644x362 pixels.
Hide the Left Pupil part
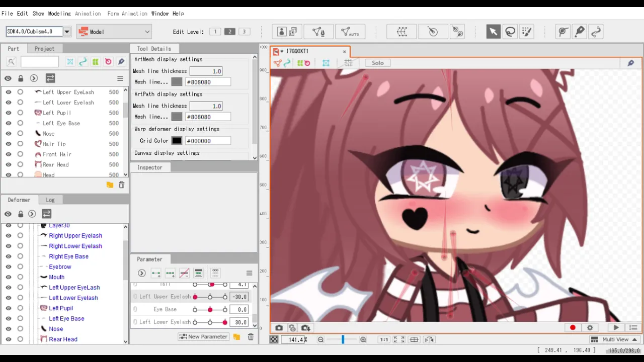8,113
